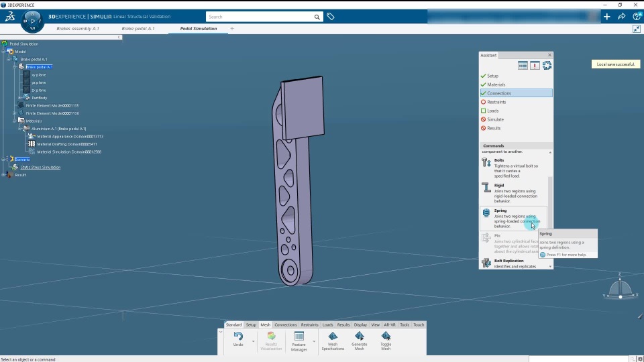Click Generate Mesh tool
The image size is (644, 362).
(x=360, y=341)
